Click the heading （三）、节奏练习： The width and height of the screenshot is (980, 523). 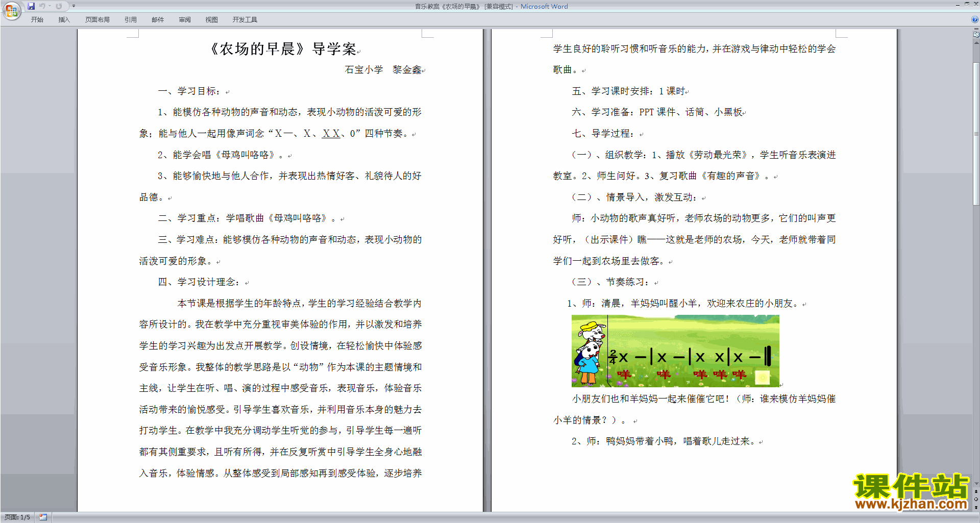click(x=610, y=282)
